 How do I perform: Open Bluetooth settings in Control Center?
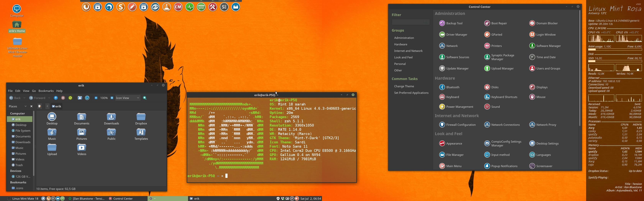449,87
